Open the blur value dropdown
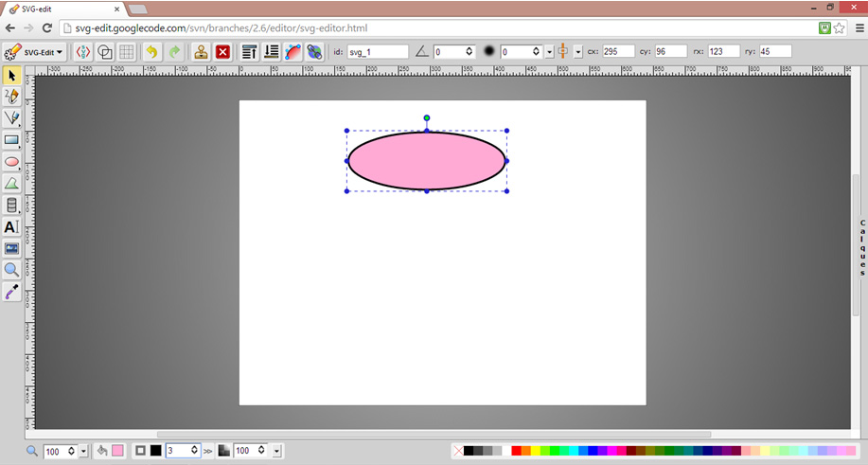The width and height of the screenshot is (868, 465). point(549,52)
